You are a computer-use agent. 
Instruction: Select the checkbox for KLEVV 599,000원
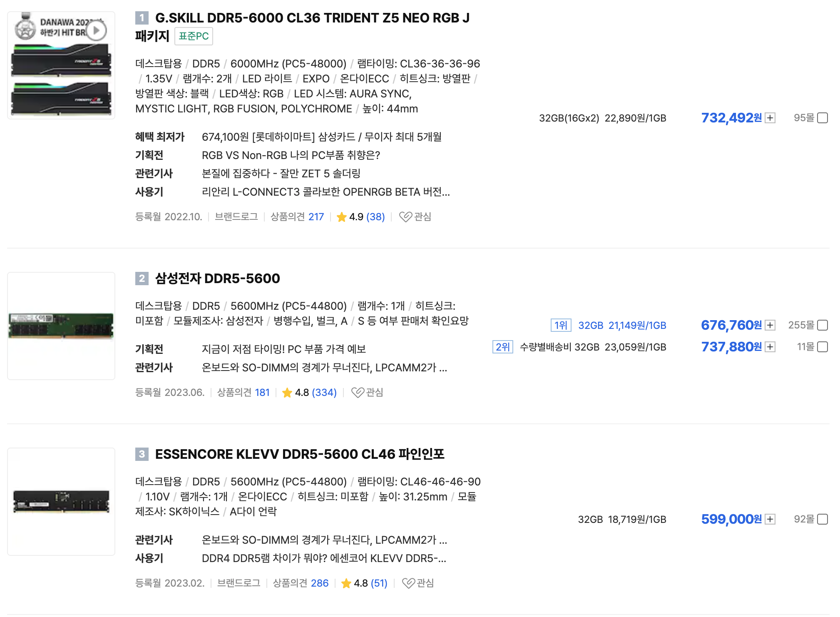(822, 519)
